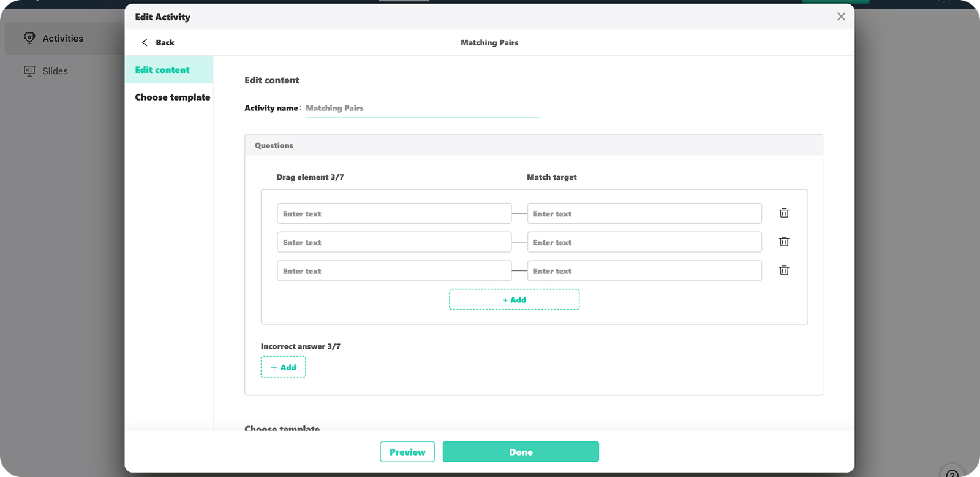
Task: Click second Match target text field
Action: tap(644, 242)
